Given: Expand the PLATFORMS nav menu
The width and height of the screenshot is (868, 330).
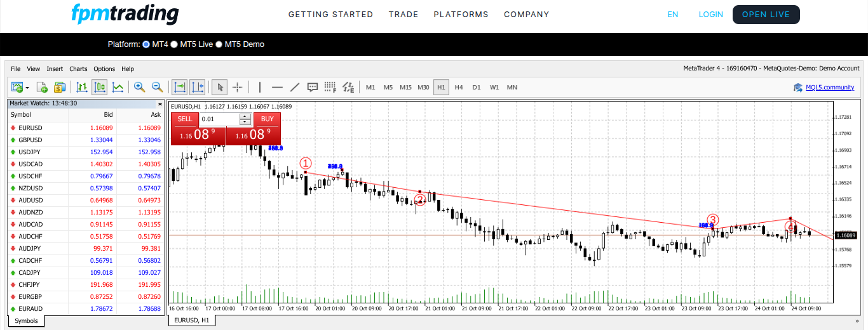Looking at the screenshot, I should 461,15.
